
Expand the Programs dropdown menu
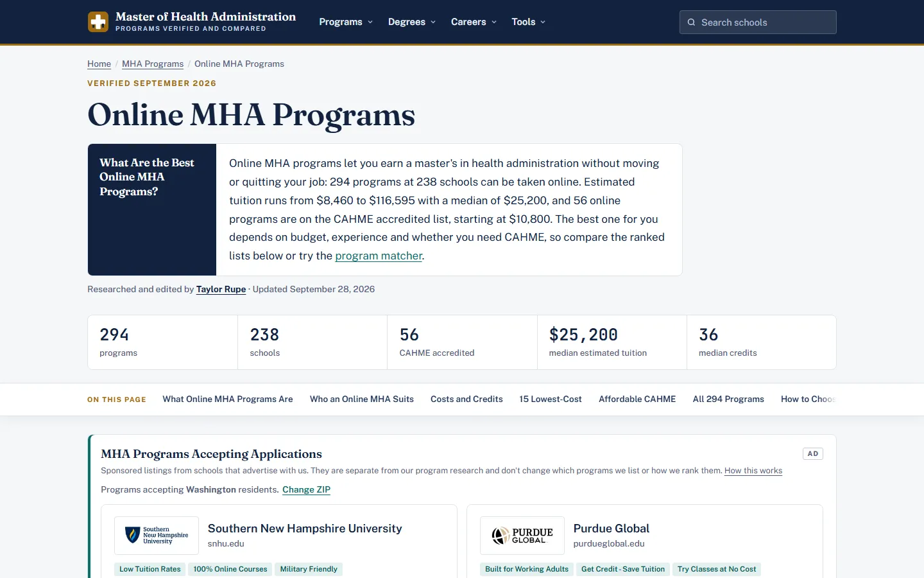click(x=346, y=22)
